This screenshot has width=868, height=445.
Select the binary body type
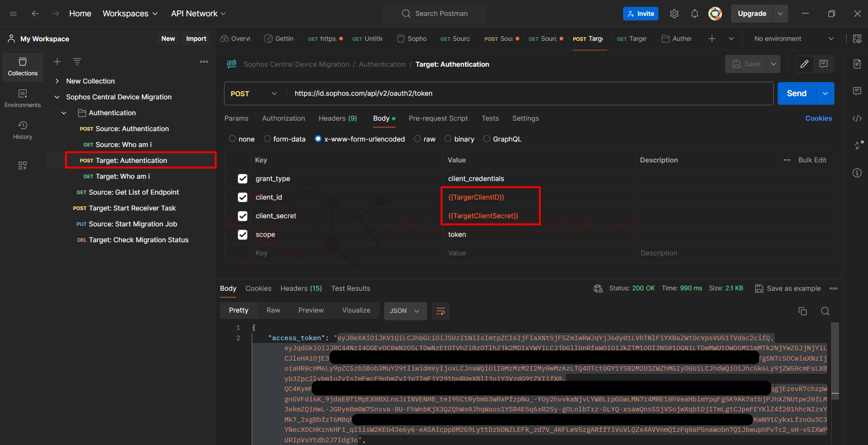coord(448,139)
